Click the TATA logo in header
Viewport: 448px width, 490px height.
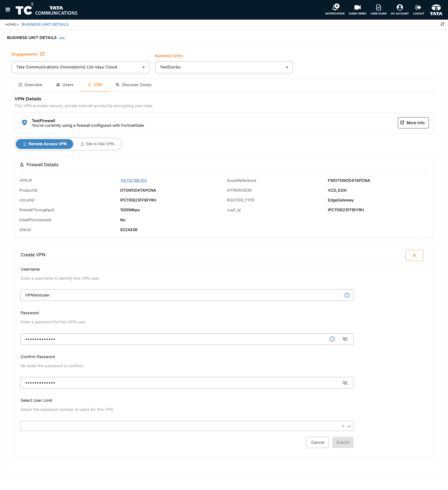(436, 10)
